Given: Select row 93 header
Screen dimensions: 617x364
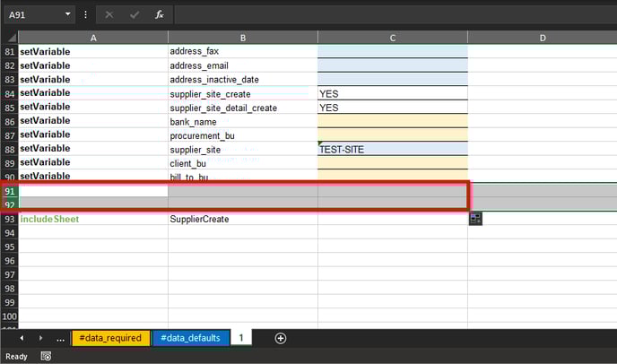Looking at the screenshot, I should [x=10, y=219].
